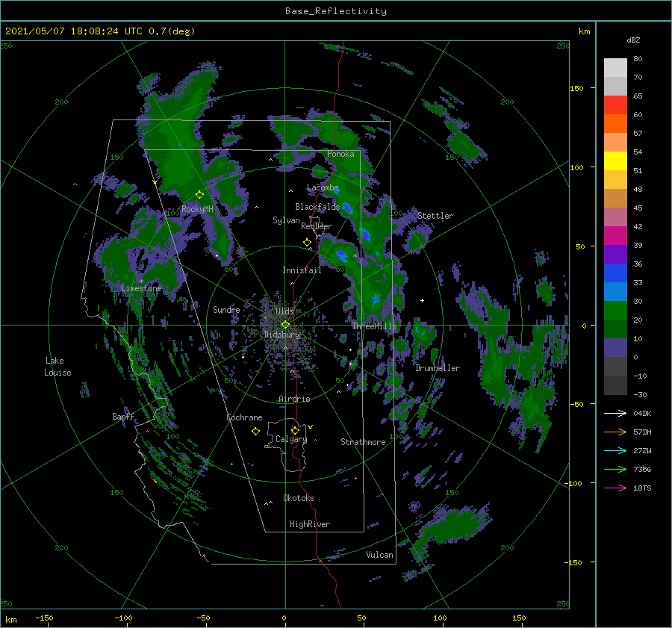Click the HighRiver city label
672x628 pixels.
pos(310,524)
